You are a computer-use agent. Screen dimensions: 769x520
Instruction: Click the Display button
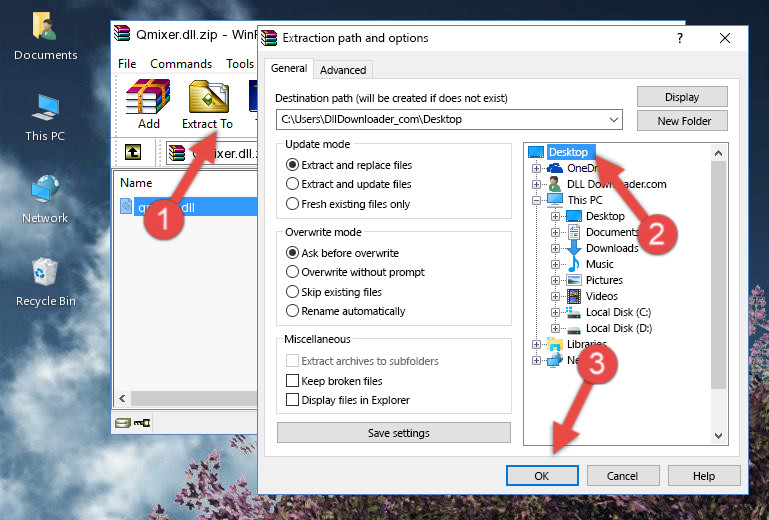tap(682, 97)
